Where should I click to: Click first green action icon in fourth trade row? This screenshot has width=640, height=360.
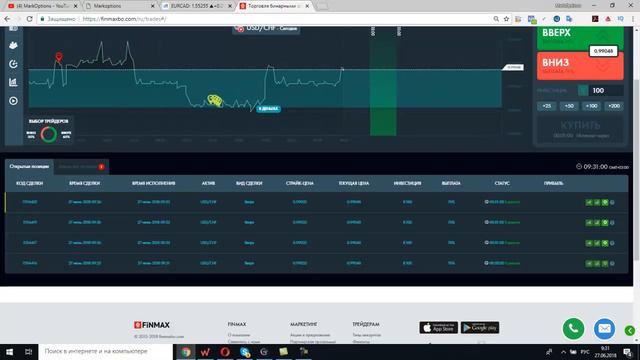(x=589, y=264)
